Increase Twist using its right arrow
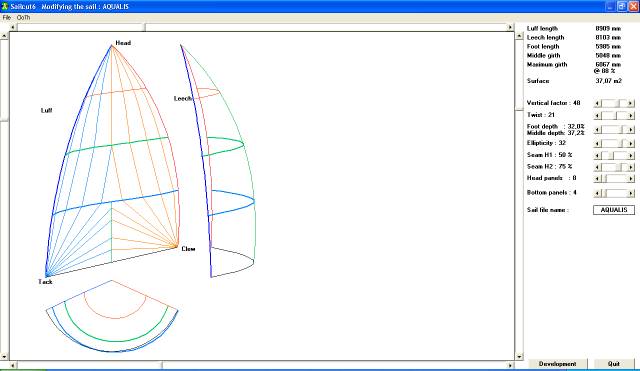The height and width of the screenshot is (371, 640). 631,116
